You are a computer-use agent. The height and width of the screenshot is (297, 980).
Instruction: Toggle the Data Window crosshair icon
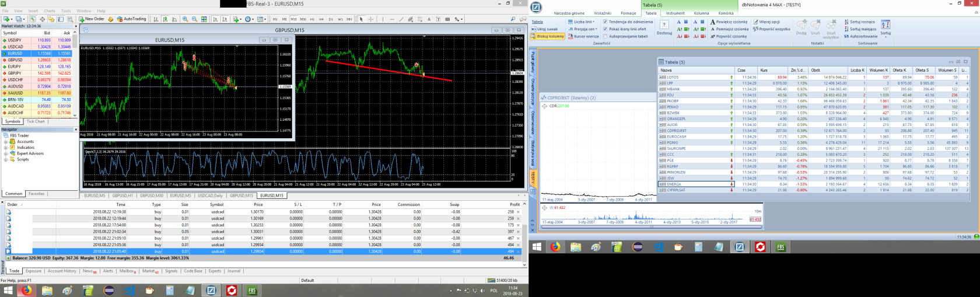(42, 19)
